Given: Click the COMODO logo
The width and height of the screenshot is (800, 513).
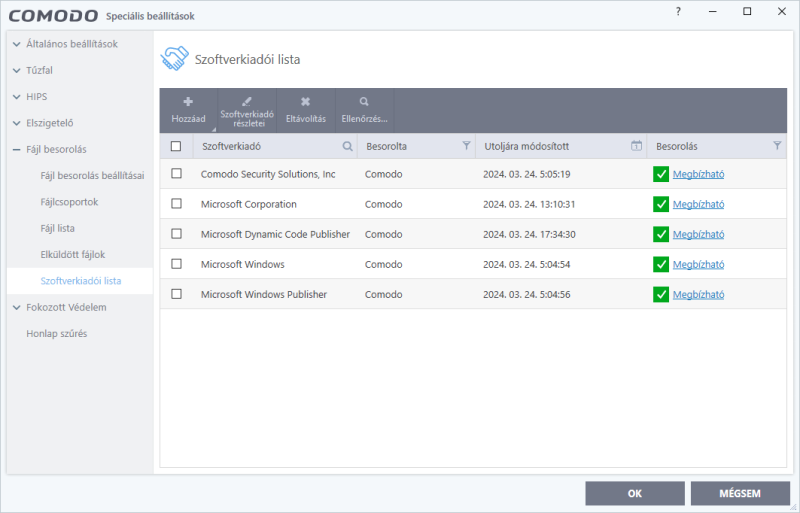Looking at the screenshot, I should point(53,16).
